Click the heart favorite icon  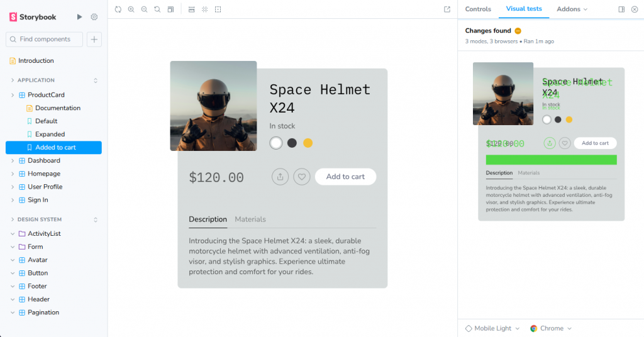click(302, 177)
